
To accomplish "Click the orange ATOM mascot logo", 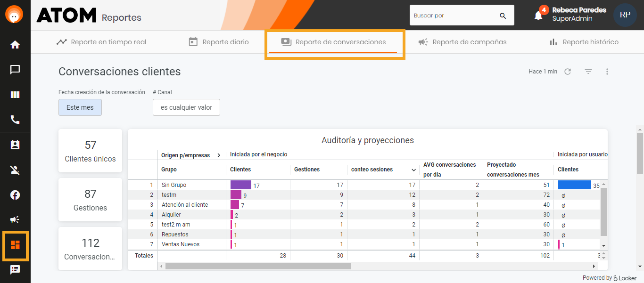I will click(15, 15).
